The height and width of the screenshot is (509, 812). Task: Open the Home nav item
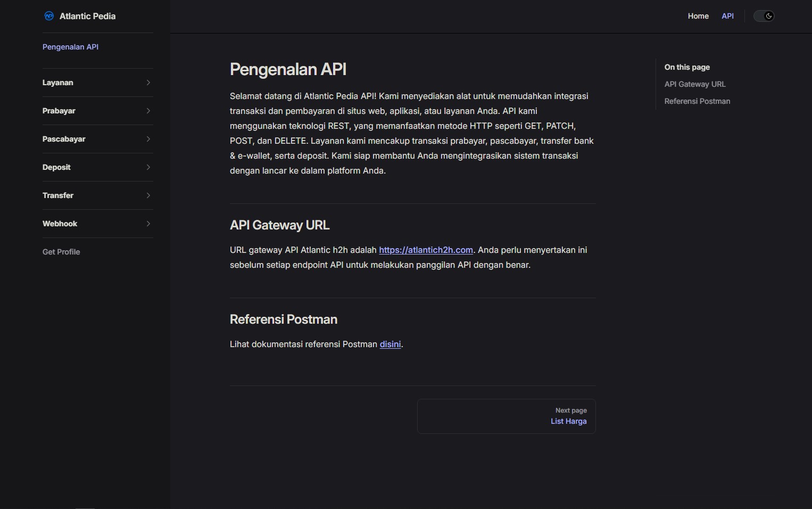coord(698,16)
